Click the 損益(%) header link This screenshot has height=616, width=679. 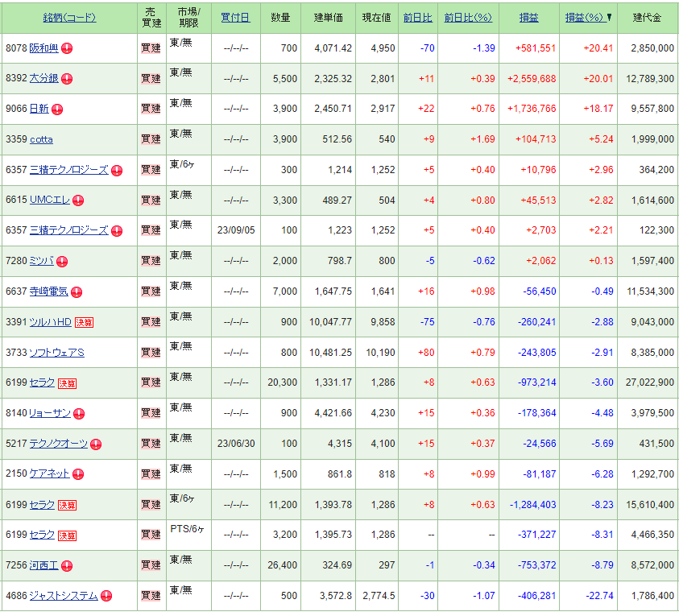(584, 18)
